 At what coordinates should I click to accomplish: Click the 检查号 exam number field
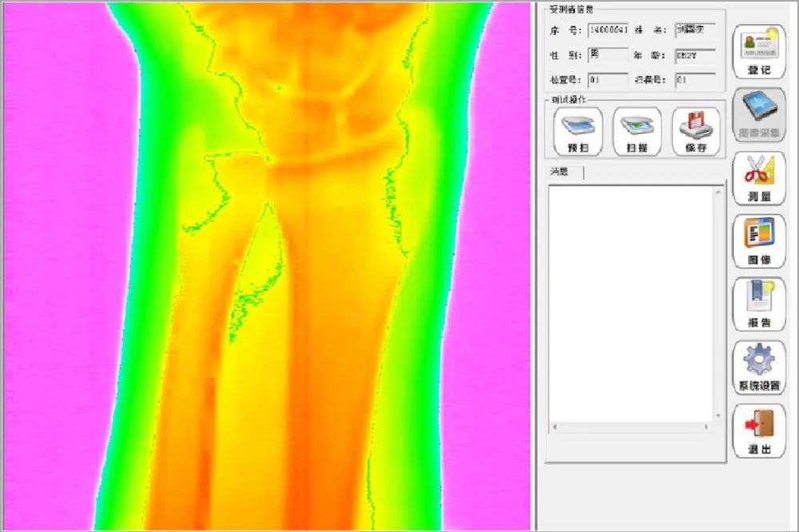[608, 80]
